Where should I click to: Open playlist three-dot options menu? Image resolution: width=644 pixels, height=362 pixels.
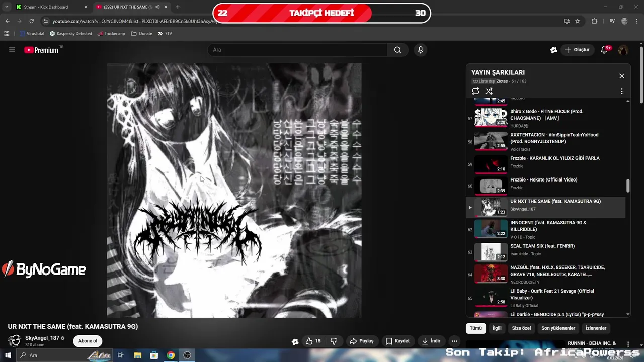click(622, 91)
